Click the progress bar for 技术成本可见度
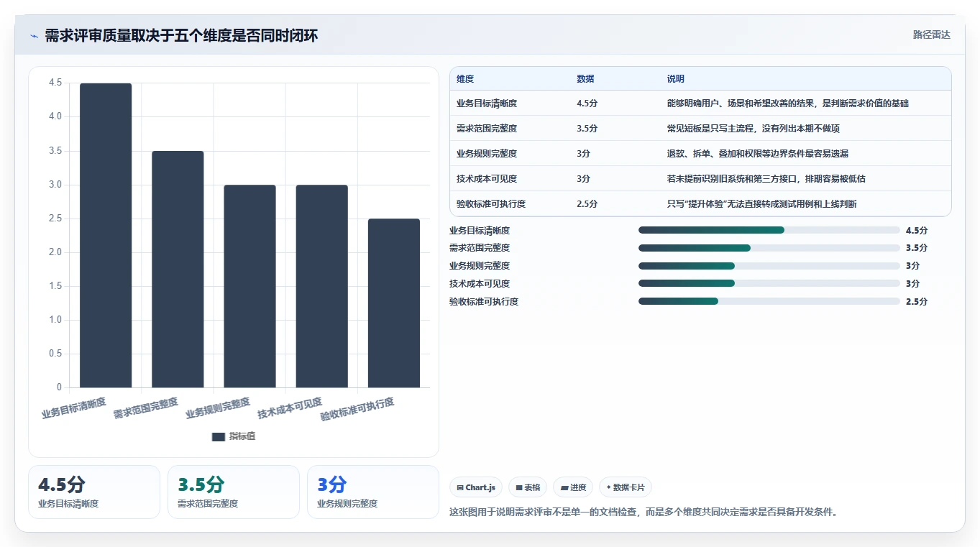Screen dimensions: 980x547 click(x=769, y=283)
